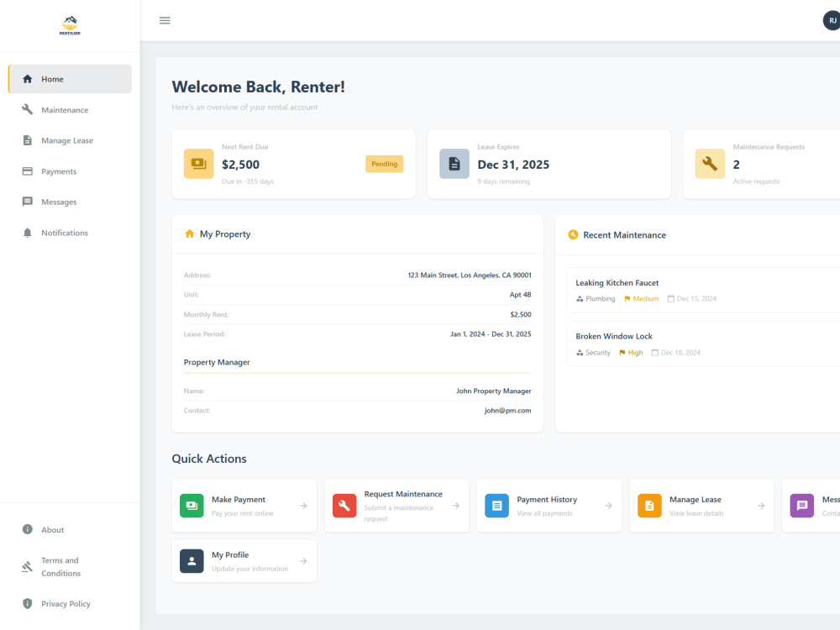Click the purple Messages quick action icon
The image size is (840, 630).
tap(802, 506)
